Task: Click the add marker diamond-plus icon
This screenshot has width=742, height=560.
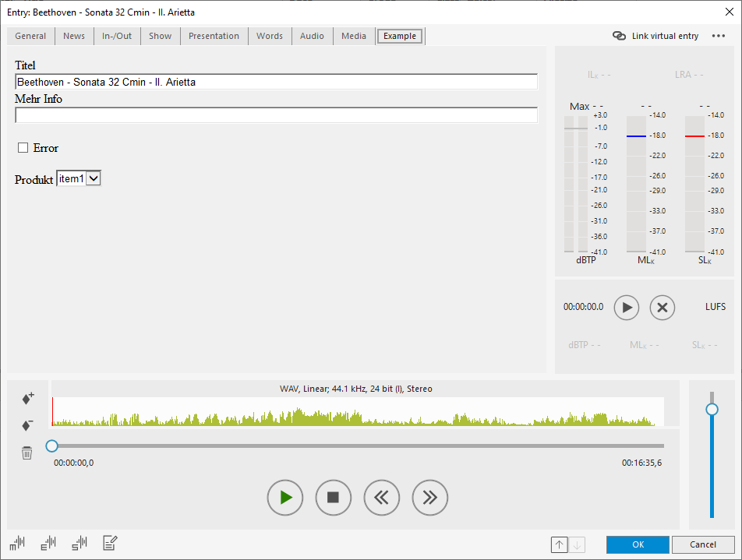Action: coord(27,398)
